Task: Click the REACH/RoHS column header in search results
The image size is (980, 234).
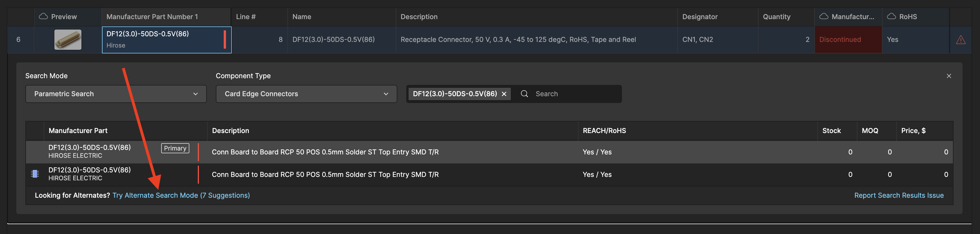Action: tap(604, 130)
